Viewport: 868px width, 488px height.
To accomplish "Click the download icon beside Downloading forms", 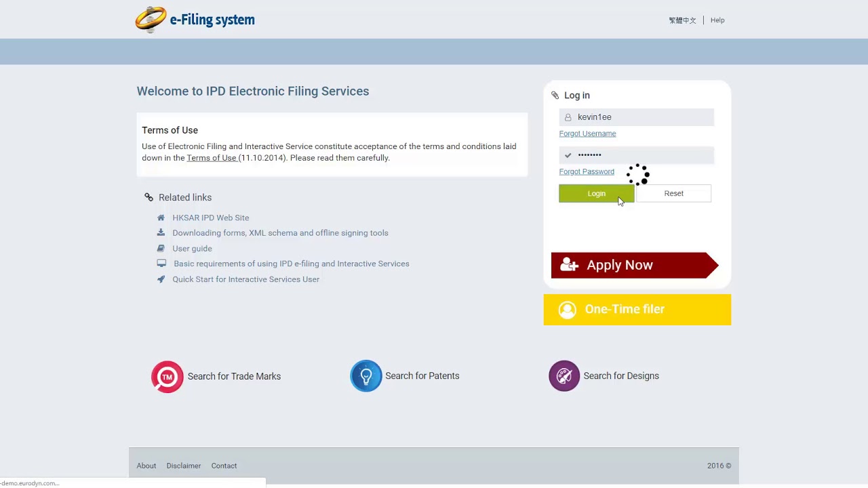I will 161,232.
